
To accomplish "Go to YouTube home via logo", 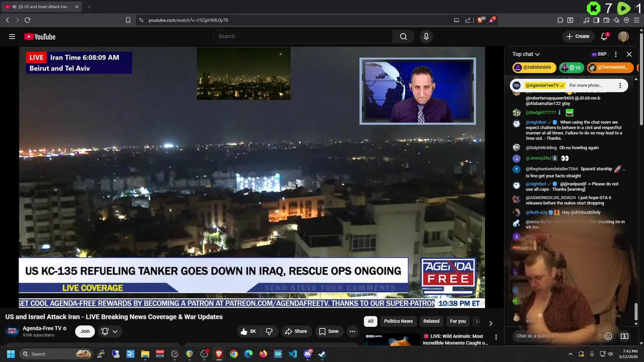I will [40, 37].
